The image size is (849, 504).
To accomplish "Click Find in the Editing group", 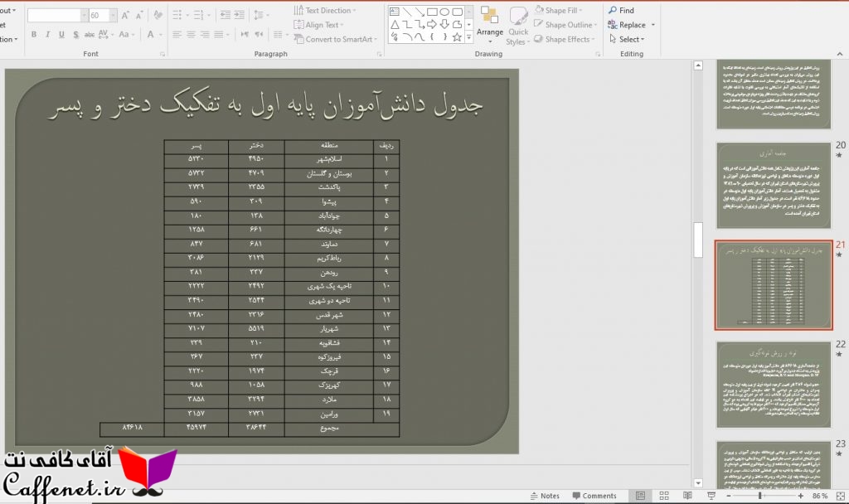I will (x=621, y=10).
